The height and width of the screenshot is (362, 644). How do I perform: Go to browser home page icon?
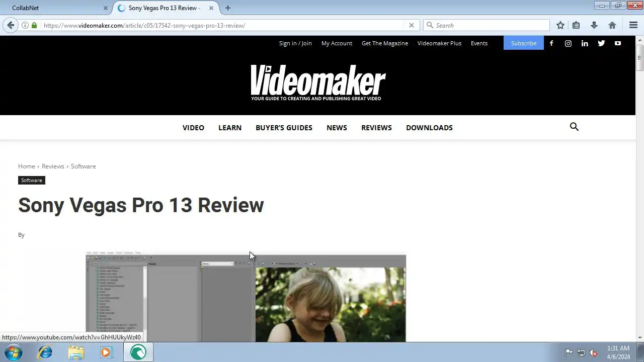point(612,25)
